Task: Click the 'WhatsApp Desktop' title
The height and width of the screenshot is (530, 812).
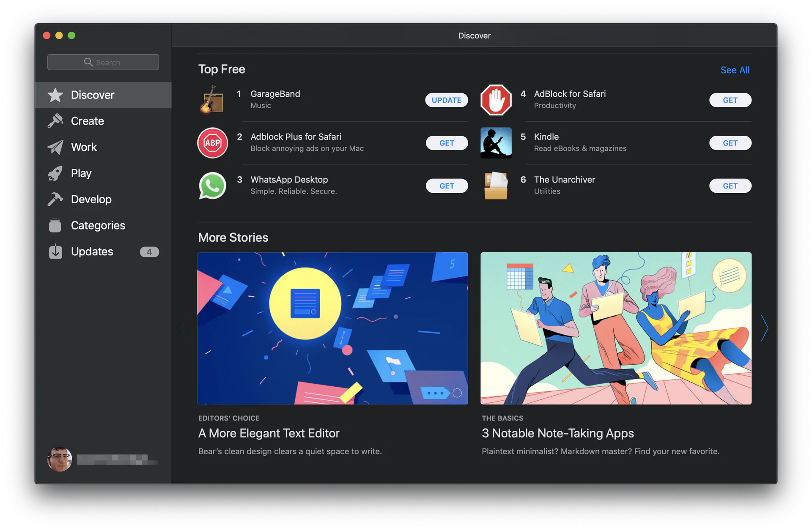Action: click(289, 180)
